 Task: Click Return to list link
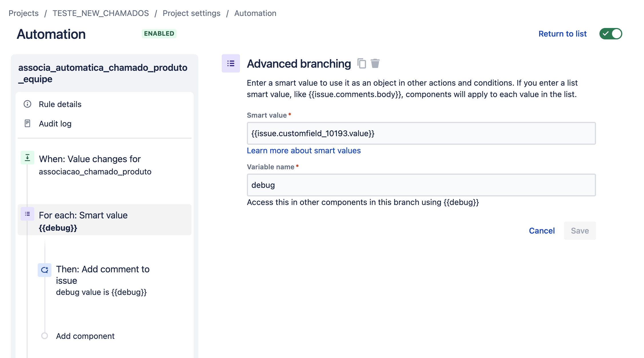pyautogui.click(x=562, y=34)
